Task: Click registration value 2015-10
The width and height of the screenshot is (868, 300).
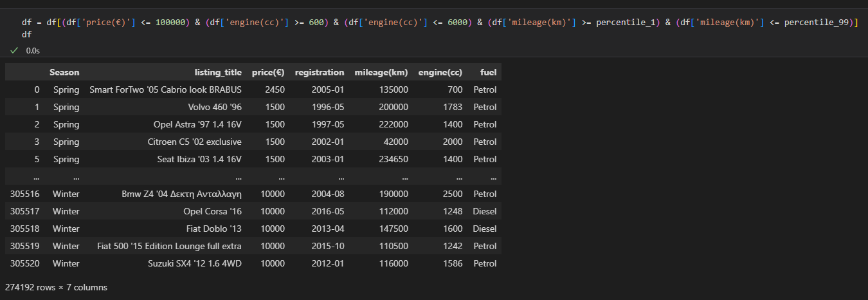Action: point(328,246)
